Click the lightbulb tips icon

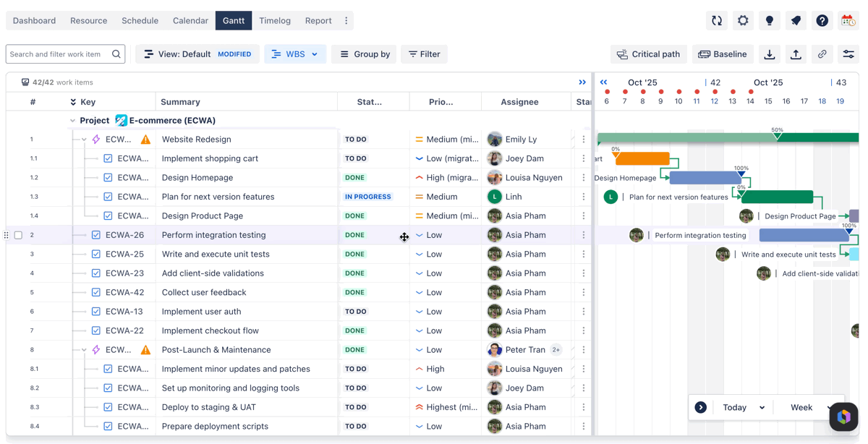tap(770, 21)
